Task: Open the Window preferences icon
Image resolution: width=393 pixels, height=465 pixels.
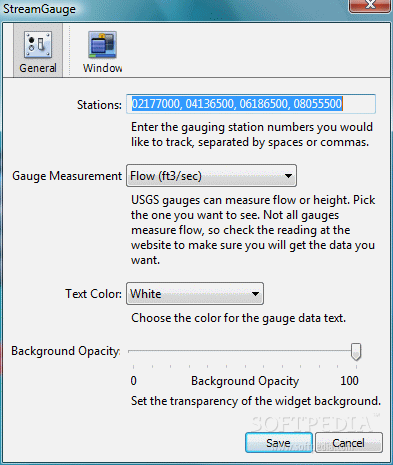Action: pyautogui.click(x=102, y=45)
